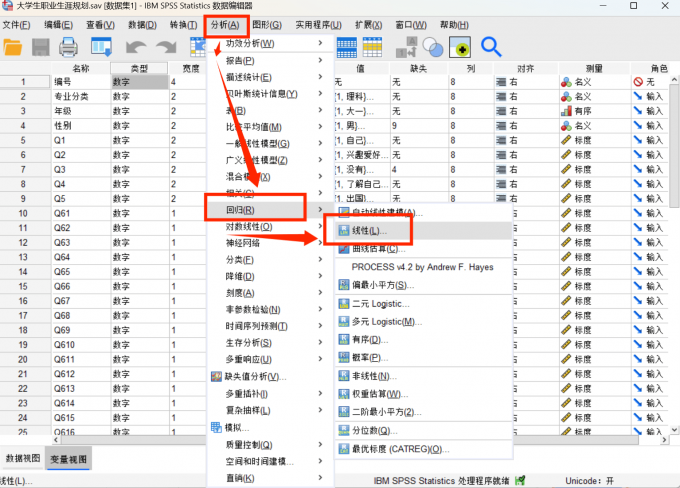Screen dimensions: 680x488
Task: Expand the 非参数检验(N) submenu arrow
Action: tap(320, 309)
